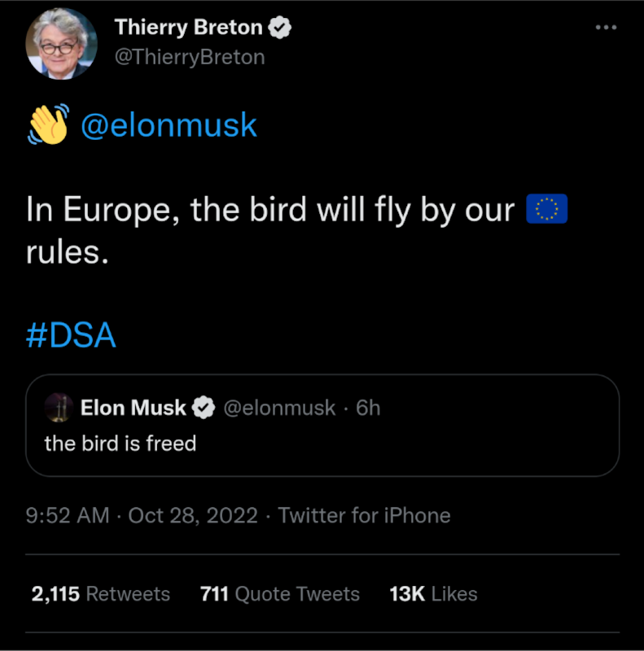Open the Thierry Breton display name
The height and width of the screenshot is (651, 644).
tap(188, 28)
